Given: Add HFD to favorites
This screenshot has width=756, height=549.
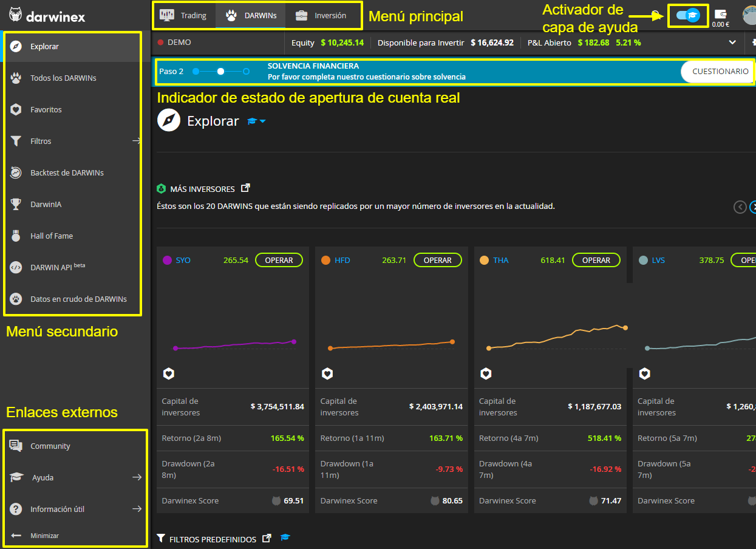Looking at the screenshot, I should (327, 373).
